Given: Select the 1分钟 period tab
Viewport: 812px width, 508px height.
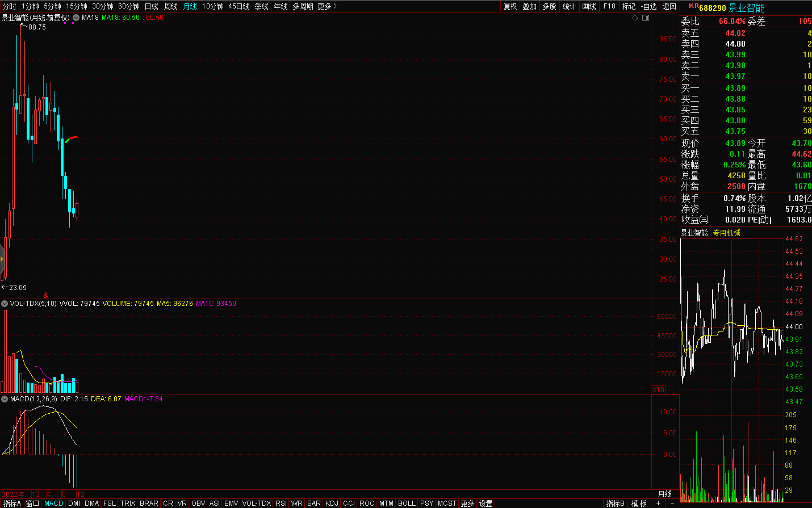Looking at the screenshot, I should point(30,6).
